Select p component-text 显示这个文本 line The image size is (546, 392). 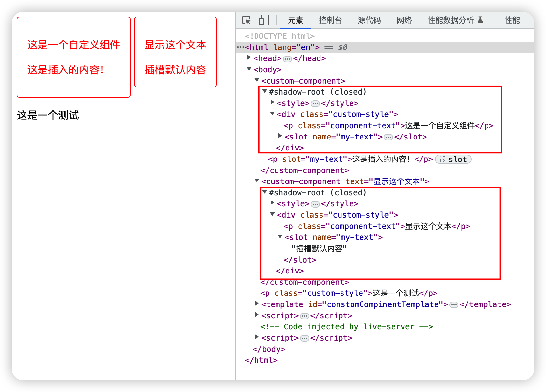click(377, 226)
